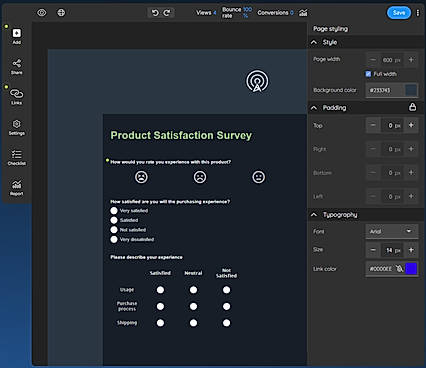Choose Not Satisfied for Purchase process row
Screen dimensions: 426x368
[226, 306]
